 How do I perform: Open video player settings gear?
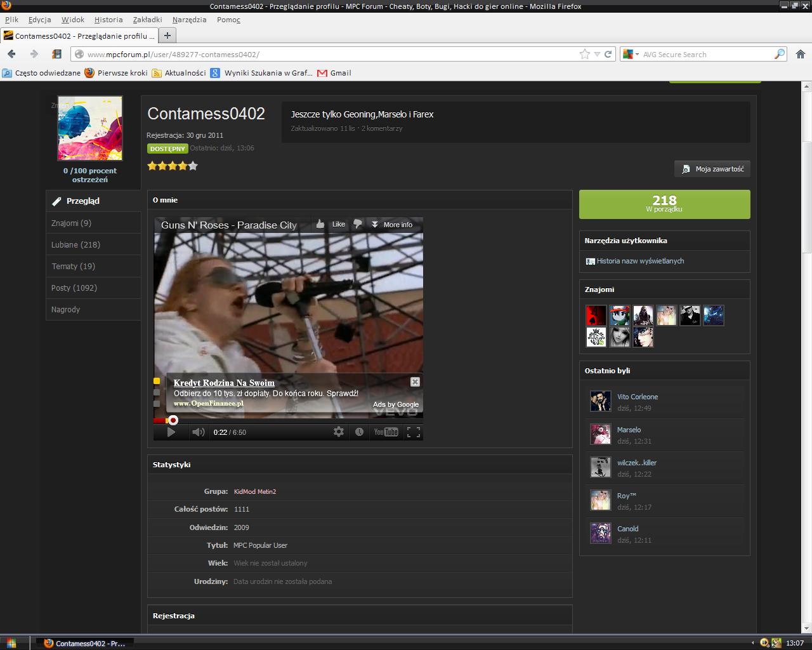[339, 432]
